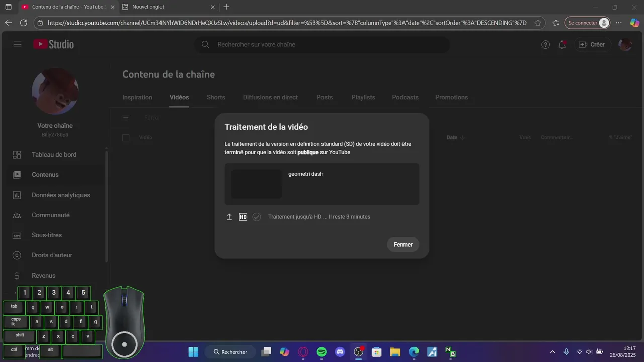
Task: Click the filter icon above the table
Action: tap(126, 118)
